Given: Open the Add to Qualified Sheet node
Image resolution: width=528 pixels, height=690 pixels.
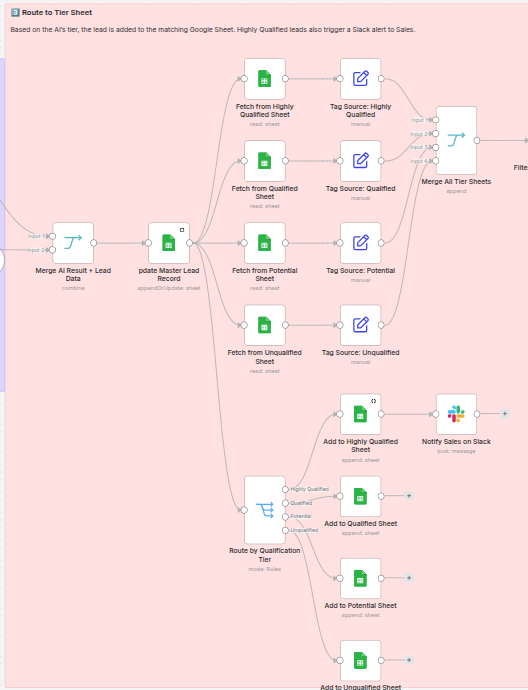Looking at the screenshot, I should tap(360, 496).
